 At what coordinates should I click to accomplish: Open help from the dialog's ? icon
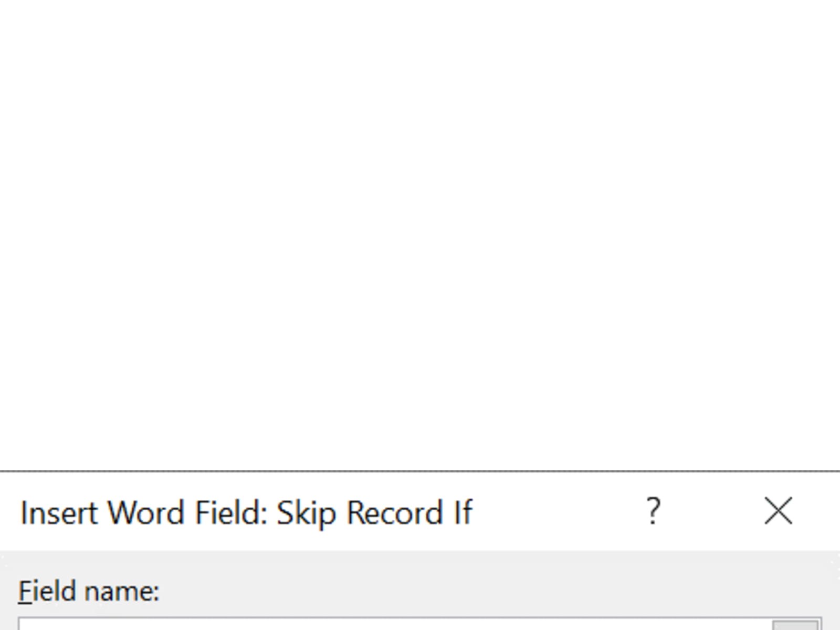click(653, 511)
